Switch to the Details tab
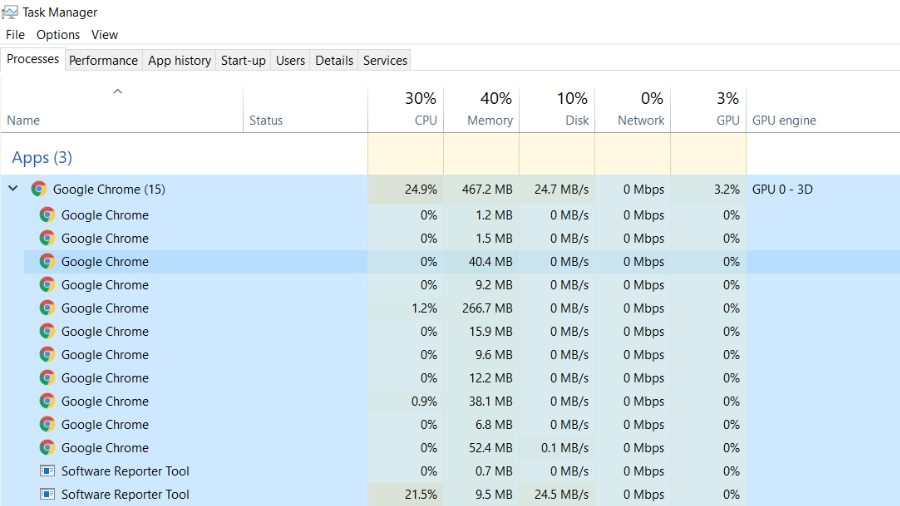 (x=334, y=60)
